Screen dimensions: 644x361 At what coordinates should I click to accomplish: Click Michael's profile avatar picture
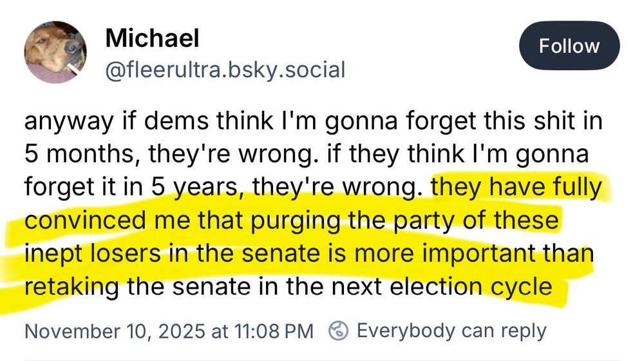tap(56, 52)
